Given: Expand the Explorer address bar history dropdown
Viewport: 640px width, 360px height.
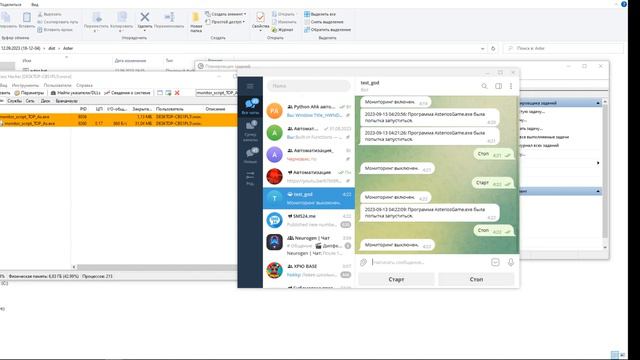Looking at the screenshot, I should click(x=482, y=49).
